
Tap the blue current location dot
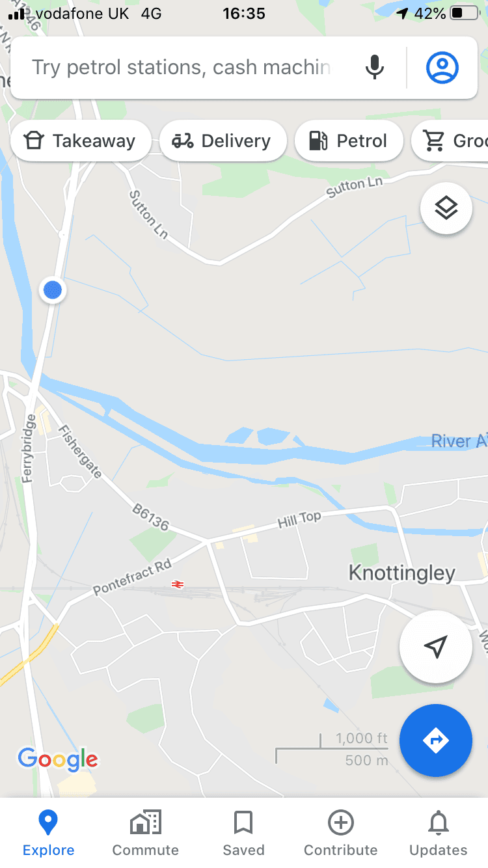coord(53,290)
